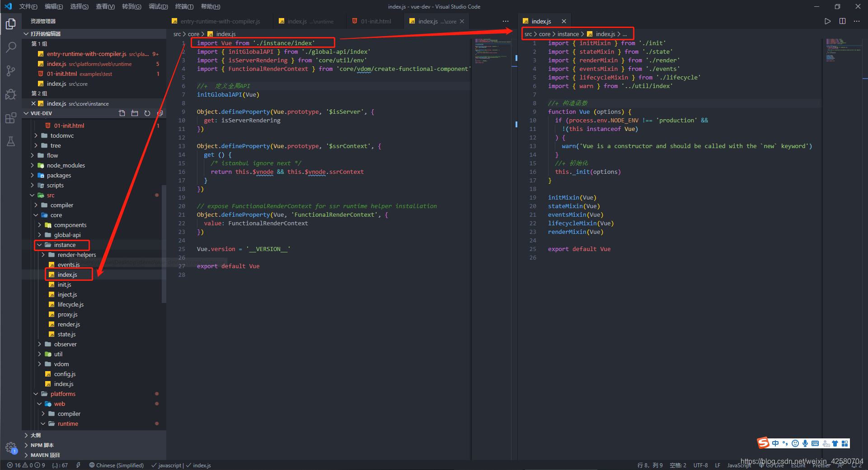Refresh the VUE-DEV explorer tree

pos(147,113)
